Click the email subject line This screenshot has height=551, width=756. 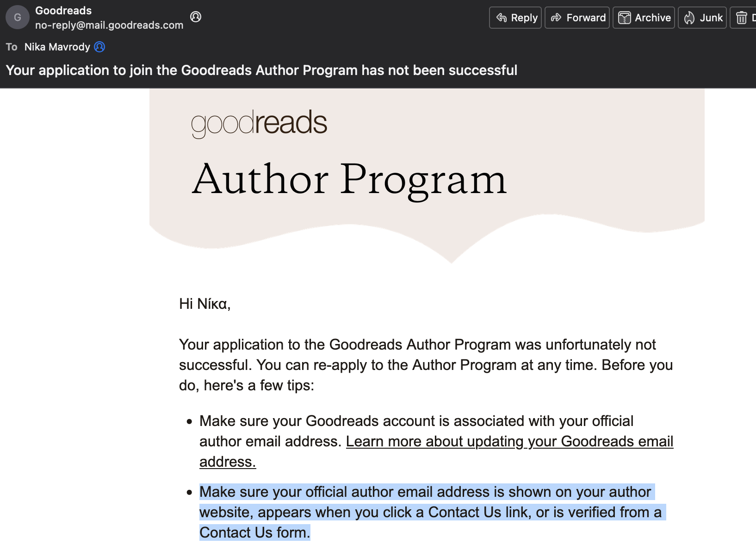(261, 70)
